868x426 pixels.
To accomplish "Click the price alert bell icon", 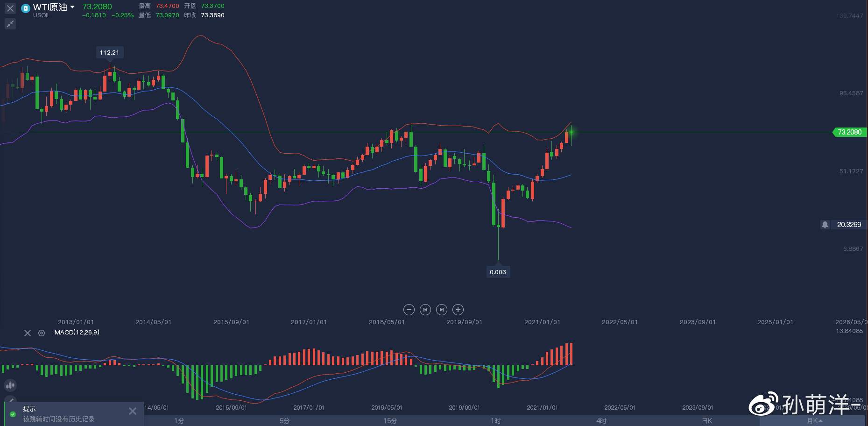I will pos(825,225).
